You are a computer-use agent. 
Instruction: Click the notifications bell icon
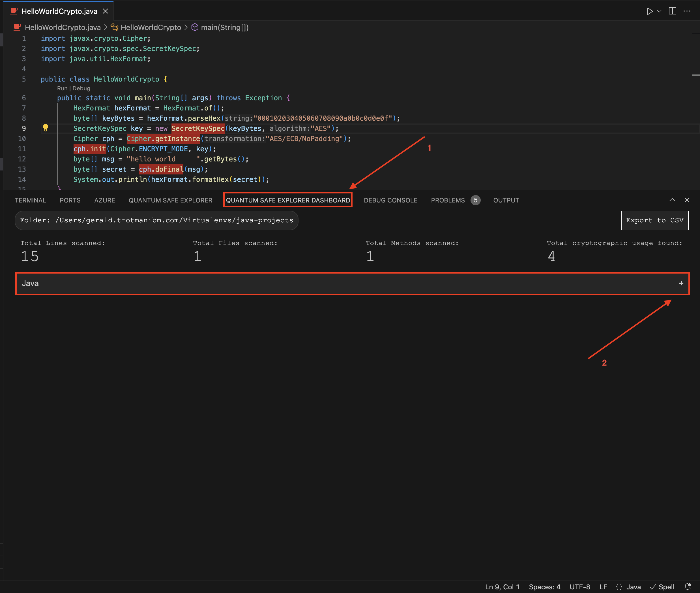point(688,586)
